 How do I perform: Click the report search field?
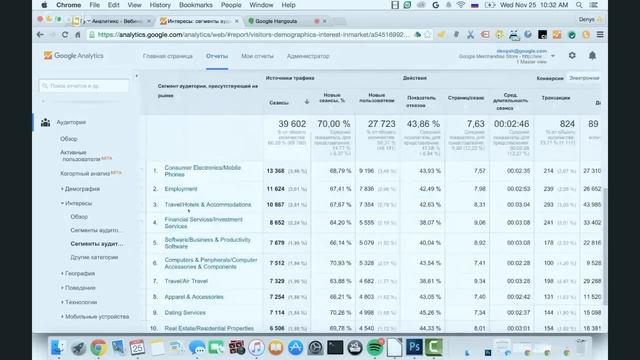tap(84, 86)
